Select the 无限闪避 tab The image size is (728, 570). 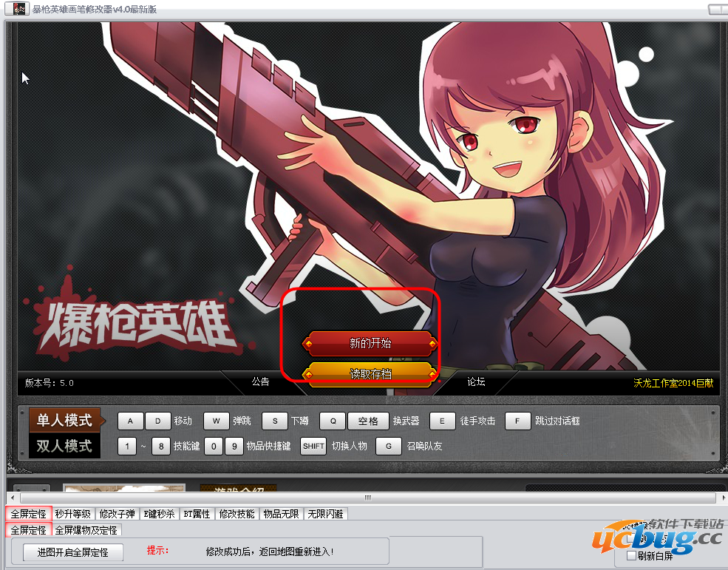(325, 514)
